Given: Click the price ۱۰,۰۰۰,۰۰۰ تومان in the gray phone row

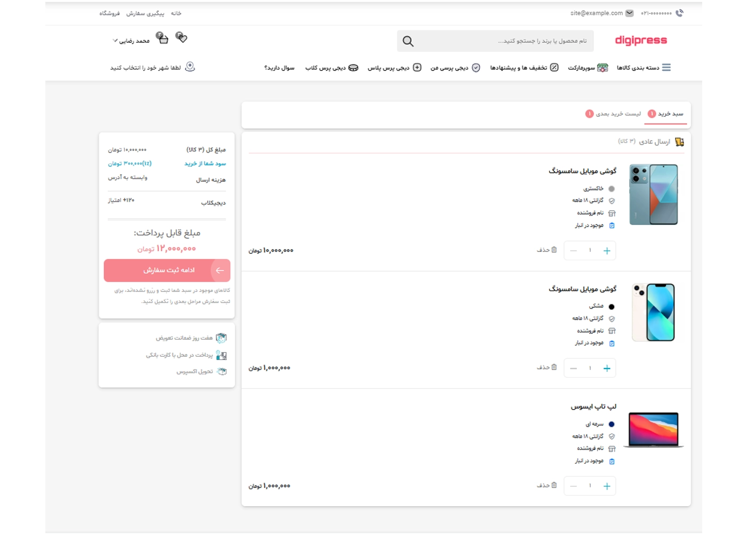Looking at the screenshot, I should [271, 251].
